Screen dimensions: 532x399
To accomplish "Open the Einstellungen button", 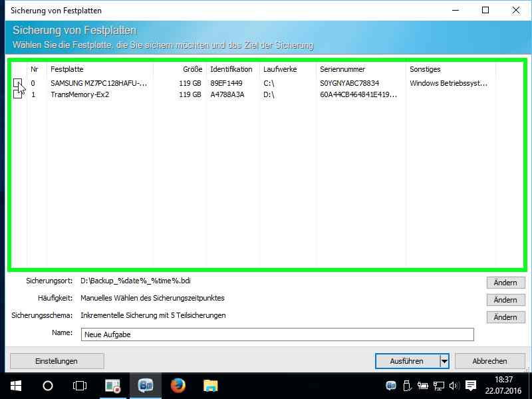I will coord(57,361).
